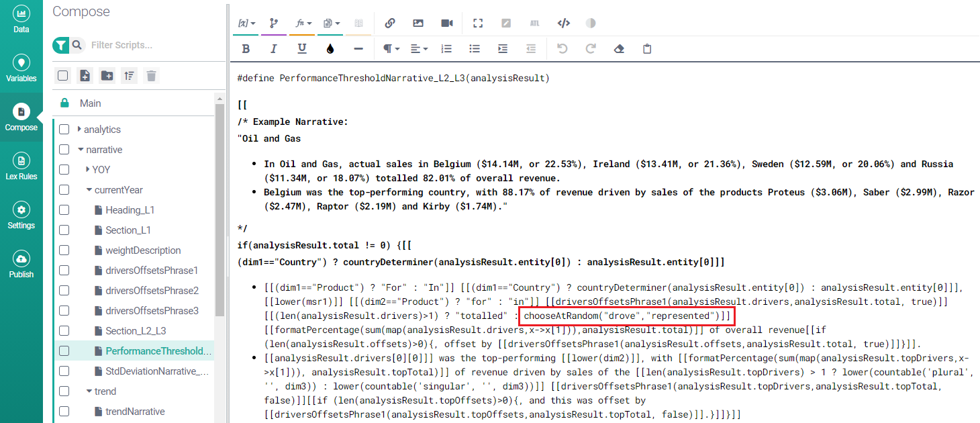Image resolution: width=980 pixels, height=423 pixels.
Task: Toggle fullscreen editor mode
Action: click(x=478, y=23)
